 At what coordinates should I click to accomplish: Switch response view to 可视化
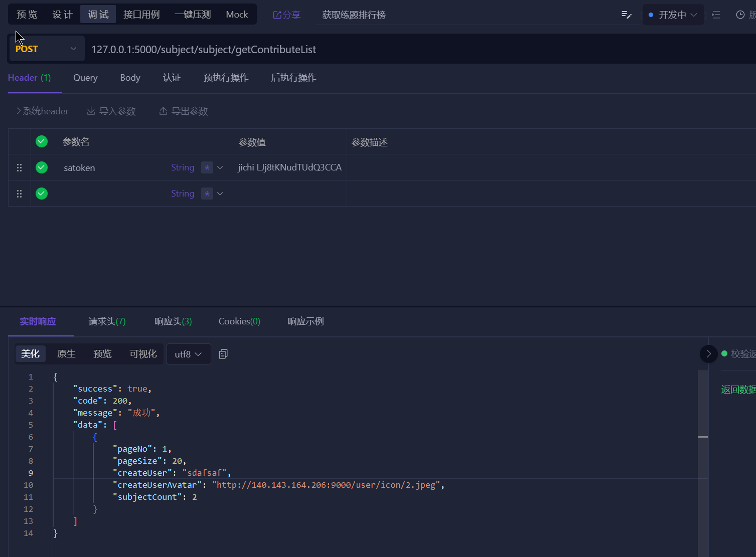tap(143, 354)
